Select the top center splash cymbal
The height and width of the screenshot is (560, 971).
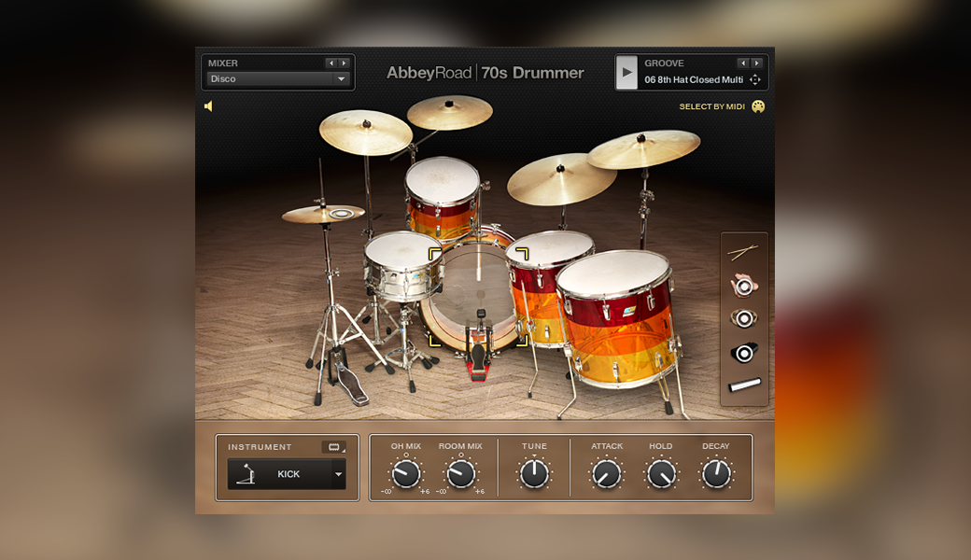[x=450, y=112]
